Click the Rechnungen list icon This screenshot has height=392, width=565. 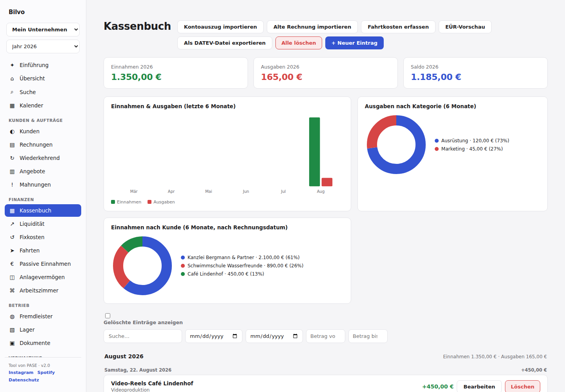[x=12, y=145]
